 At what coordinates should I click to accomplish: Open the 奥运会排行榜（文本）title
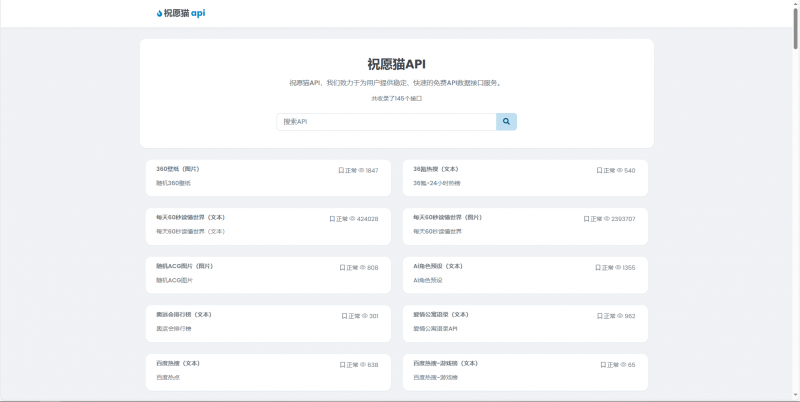(x=184, y=315)
